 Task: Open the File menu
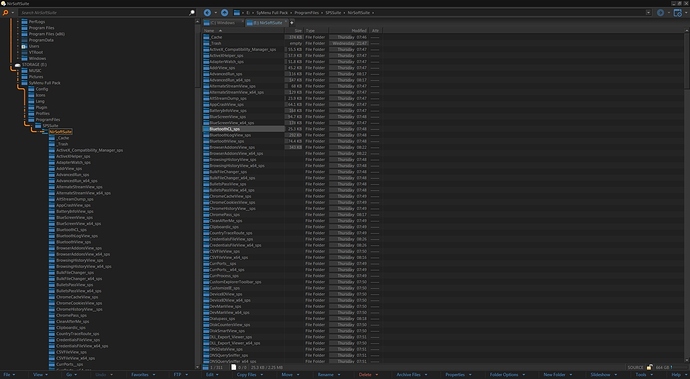(x=9, y=375)
